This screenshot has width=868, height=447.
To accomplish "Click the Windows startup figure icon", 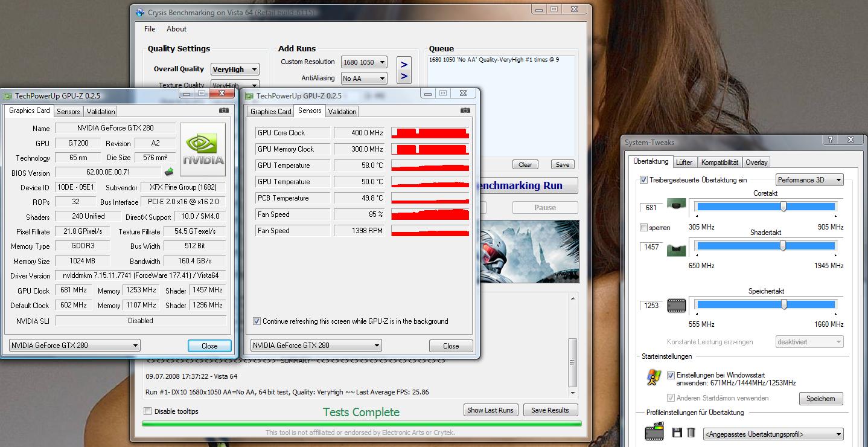I will pos(654,378).
